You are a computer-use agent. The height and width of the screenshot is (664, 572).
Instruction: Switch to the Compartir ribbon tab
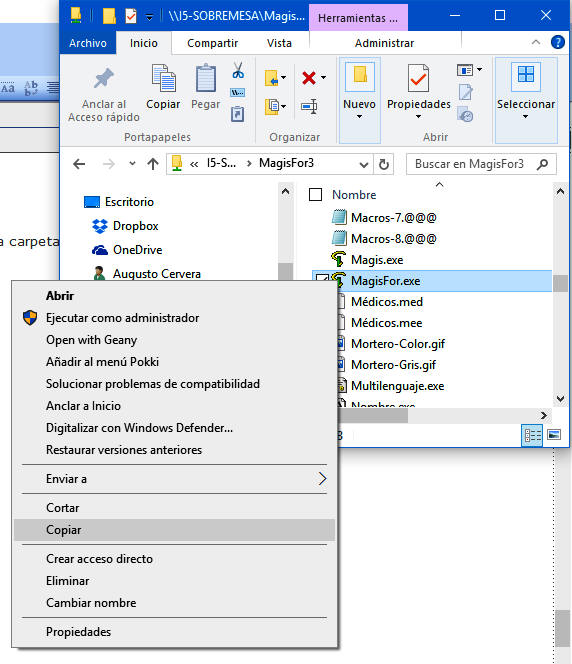point(213,43)
